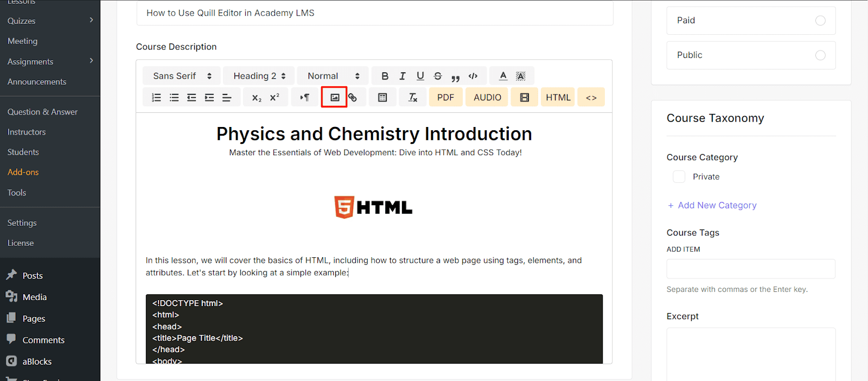Open the Normal size dropdown
The image size is (868, 381).
[x=333, y=76]
